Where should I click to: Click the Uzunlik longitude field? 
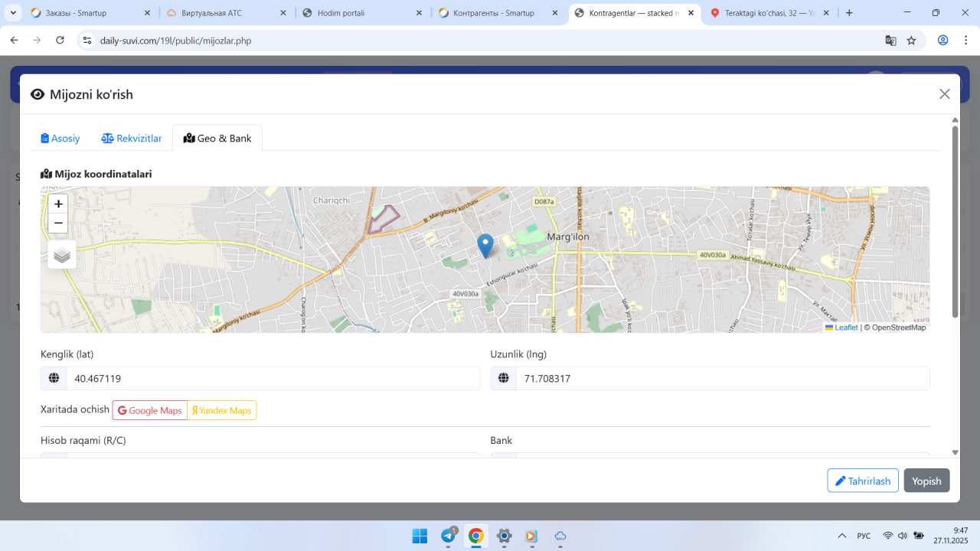click(x=722, y=378)
